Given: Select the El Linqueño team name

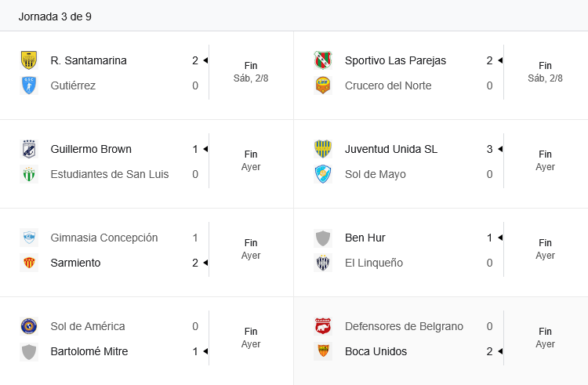Looking at the screenshot, I should [374, 263].
